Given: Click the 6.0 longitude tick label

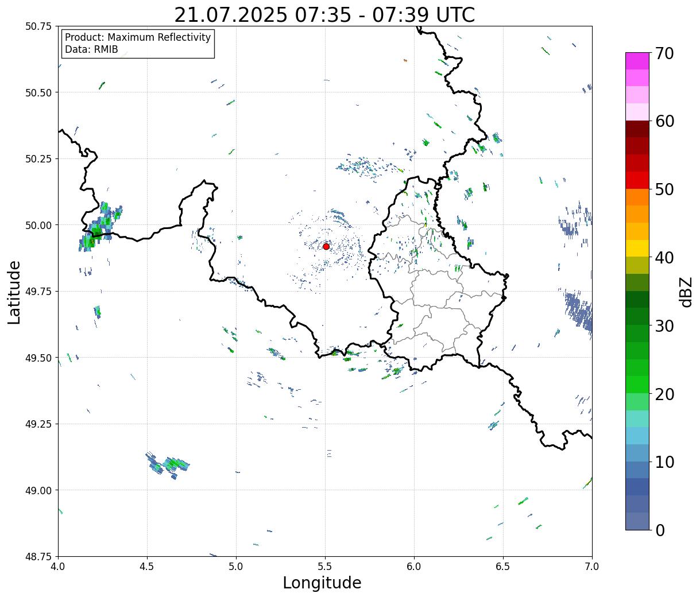Looking at the screenshot, I should point(414,567).
